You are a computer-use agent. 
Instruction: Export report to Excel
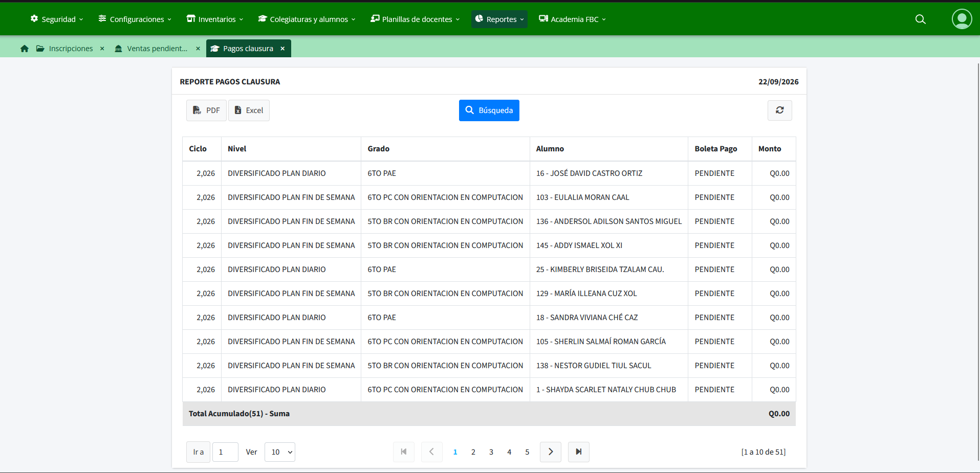pos(249,110)
